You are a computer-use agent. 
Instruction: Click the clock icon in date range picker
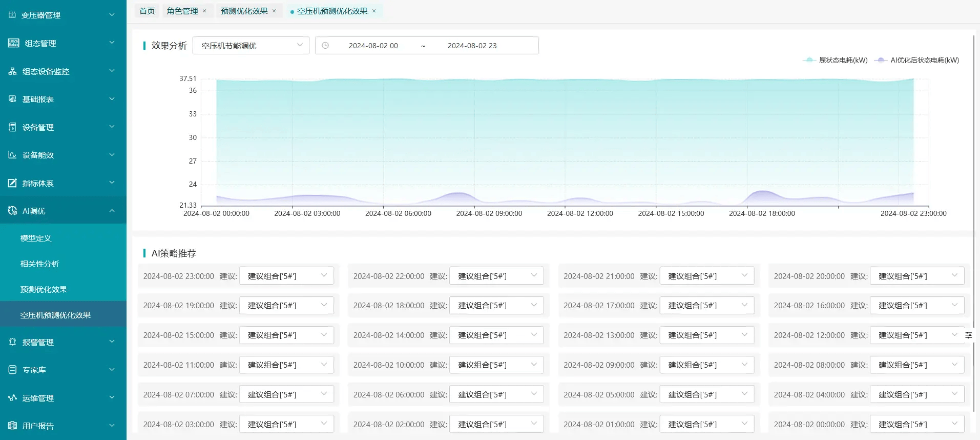coord(325,46)
